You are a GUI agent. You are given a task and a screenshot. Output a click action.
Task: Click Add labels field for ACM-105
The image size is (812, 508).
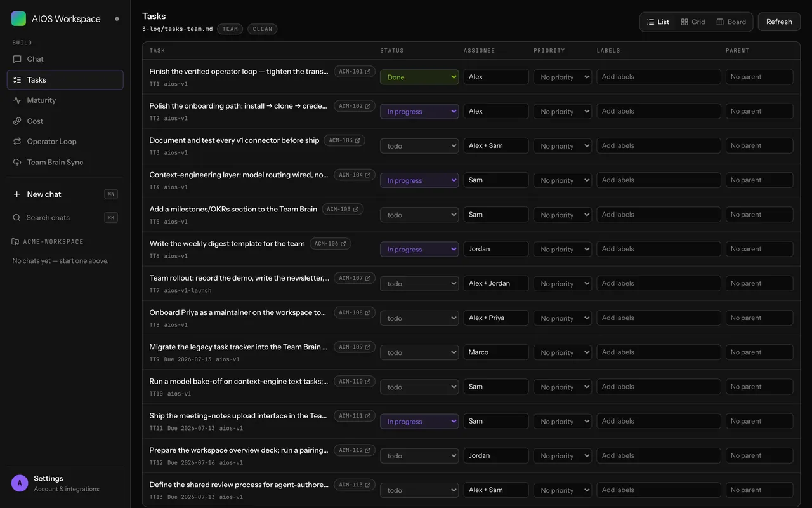(x=658, y=215)
